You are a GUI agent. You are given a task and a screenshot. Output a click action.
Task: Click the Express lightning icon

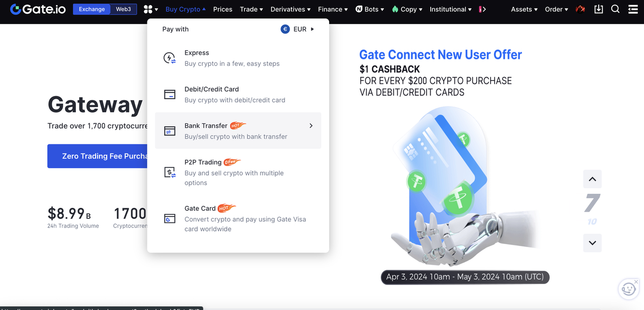pyautogui.click(x=170, y=58)
